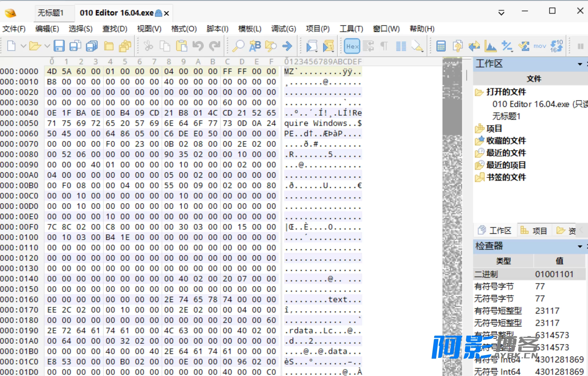Open the 模板(L) menu
Viewport: 588px width, 376px height.
point(250,29)
